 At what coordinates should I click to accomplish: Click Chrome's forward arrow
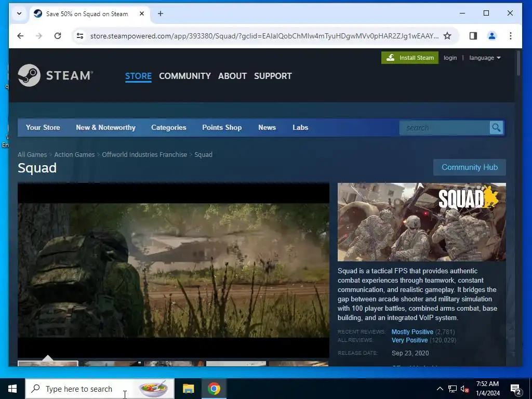[39, 36]
